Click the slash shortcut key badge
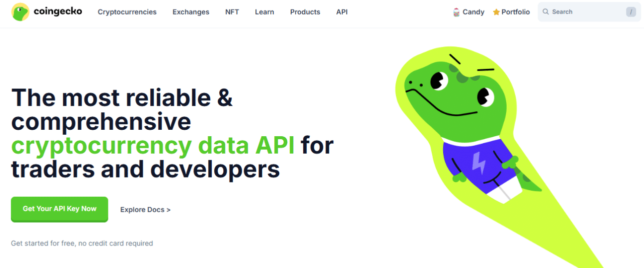Image resolution: width=644 pixels, height=268 pixels. pyautogui.click(x=631, y=11)
